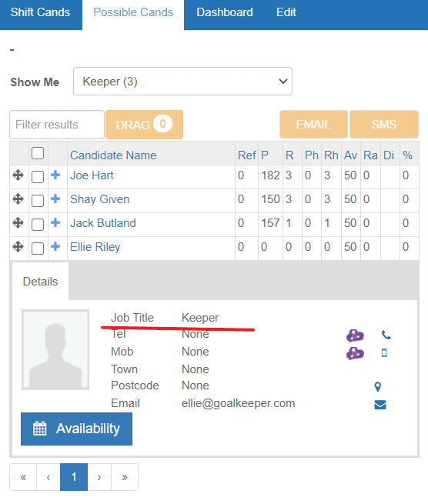Click the purple cloud icon on Tel row

pos(355,335)
